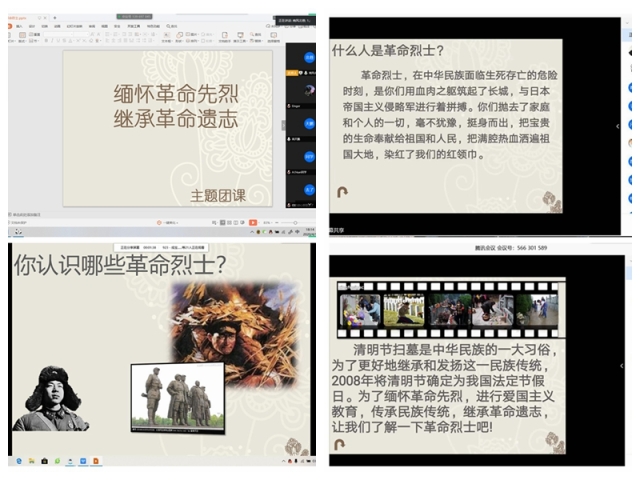Click the 单击此处添加备注 notes area
Screen dimensions: 640x480
26,215
